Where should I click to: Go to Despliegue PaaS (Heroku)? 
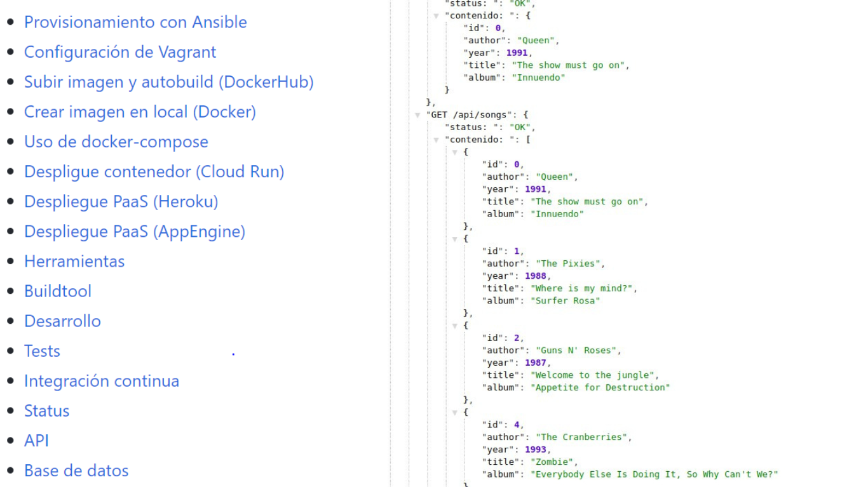click(x=121, y=201)
